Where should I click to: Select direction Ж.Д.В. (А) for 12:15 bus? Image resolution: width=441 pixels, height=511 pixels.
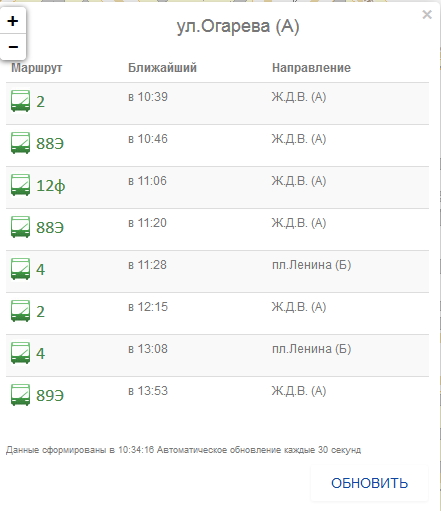click(x=299, y=307)
